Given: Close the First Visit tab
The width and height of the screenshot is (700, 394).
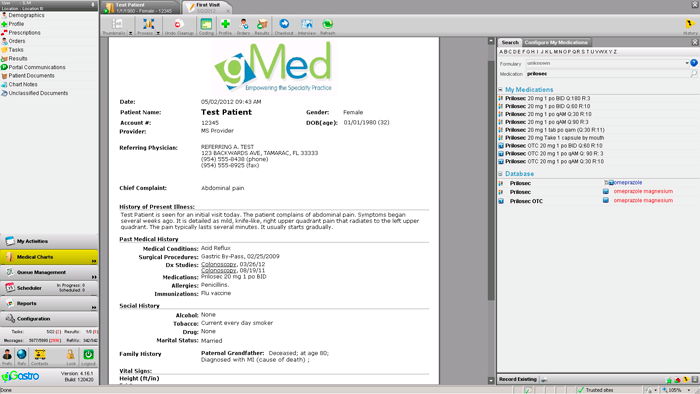Looking at the screenshot, I should (x=228, y=10).
